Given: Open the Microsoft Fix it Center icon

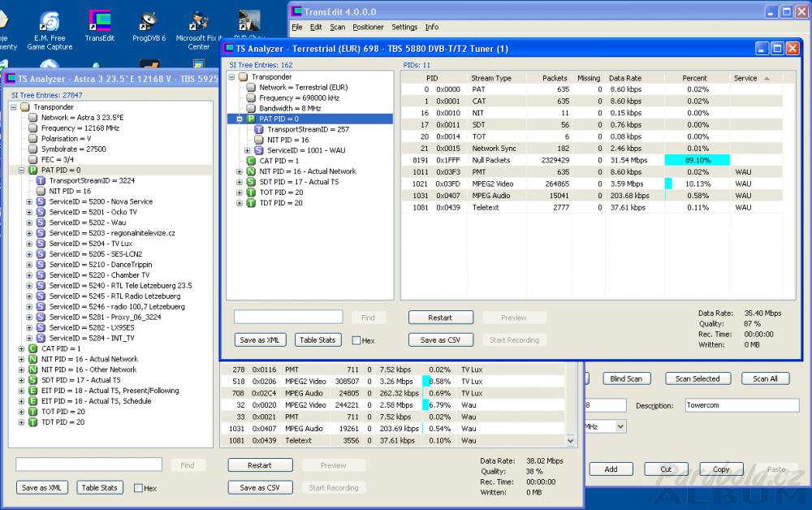Looking at the screenshot, I should 199,21.
